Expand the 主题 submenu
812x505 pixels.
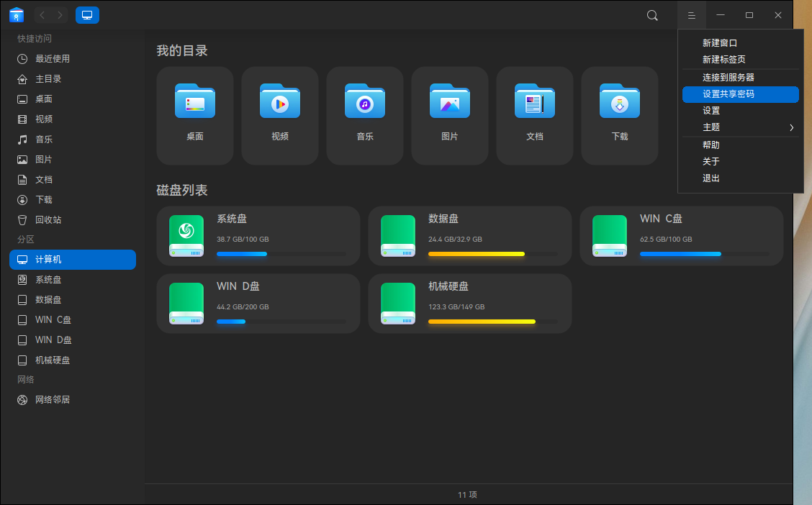pyautogui.click(x=741, y=127)
